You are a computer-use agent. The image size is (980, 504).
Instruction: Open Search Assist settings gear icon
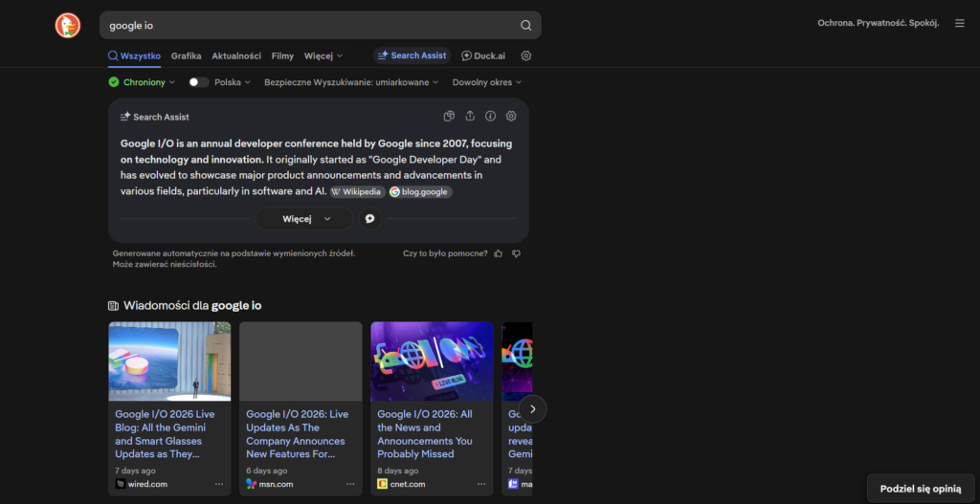(511, 116)
